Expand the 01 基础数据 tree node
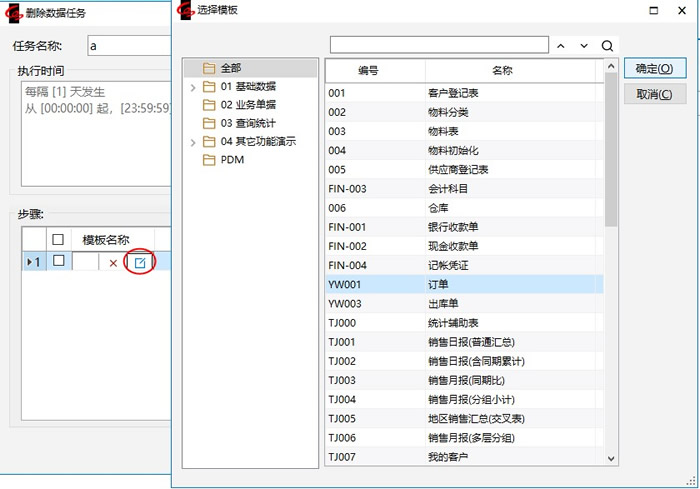Image resolution: width=700 pixels, height=489 pixels. (x=193, y=87)
